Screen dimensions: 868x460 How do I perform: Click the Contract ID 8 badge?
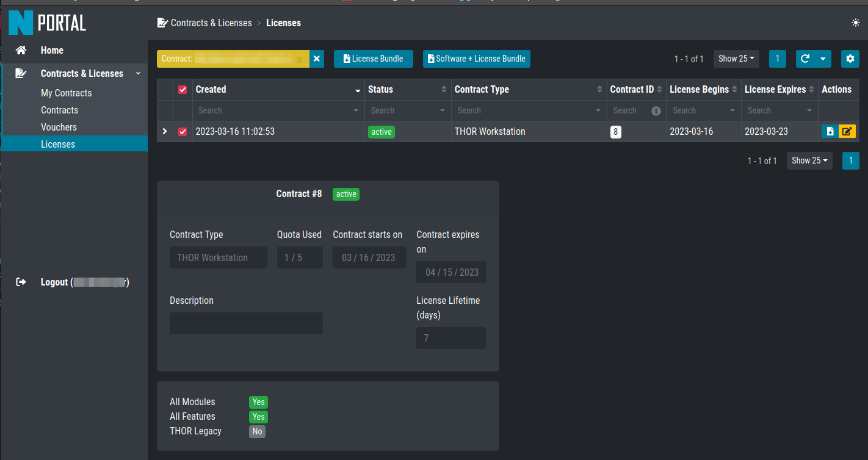click(x=615, y=131)
